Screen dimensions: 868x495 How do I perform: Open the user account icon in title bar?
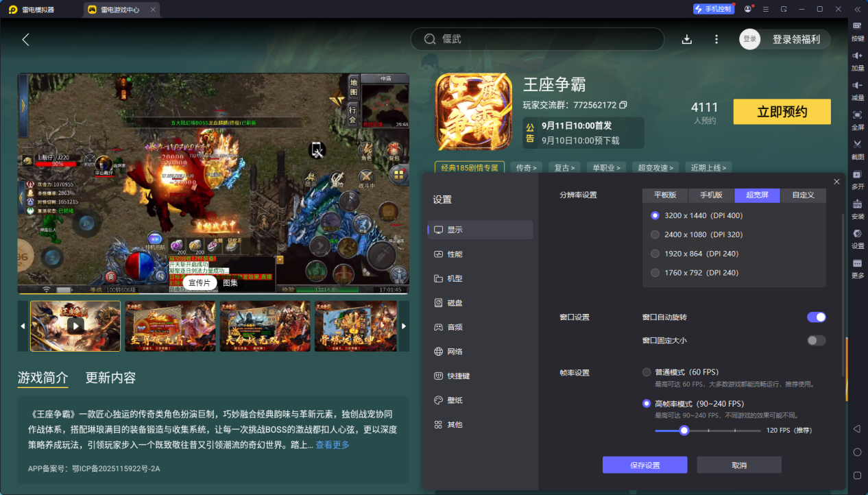747,10
